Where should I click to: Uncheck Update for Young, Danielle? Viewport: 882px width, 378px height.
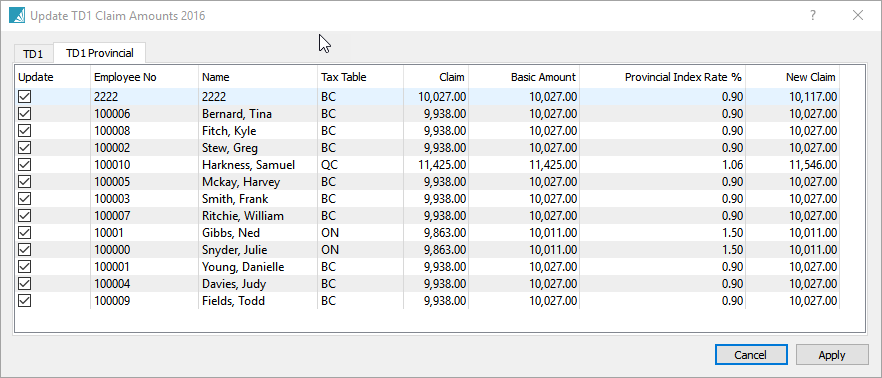pyautogui.click(x=25, y=267)
